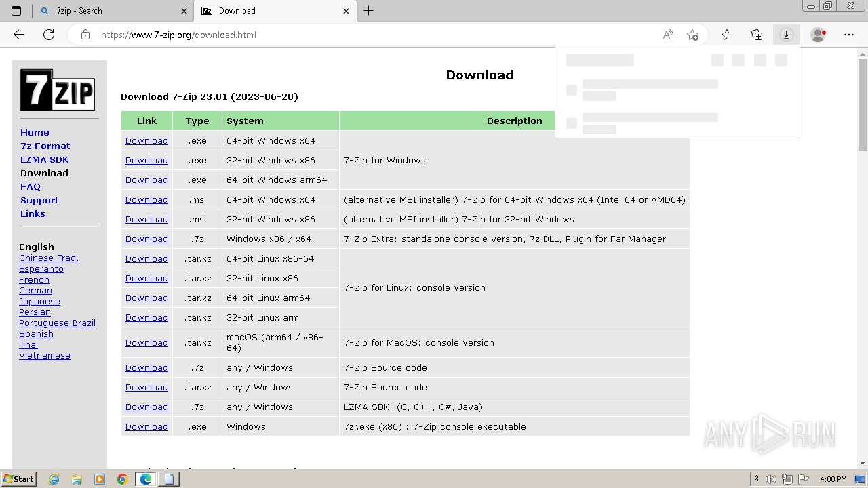Download 7-Zip Source code .tar.xz
The image size is (868, 488).
146,387
